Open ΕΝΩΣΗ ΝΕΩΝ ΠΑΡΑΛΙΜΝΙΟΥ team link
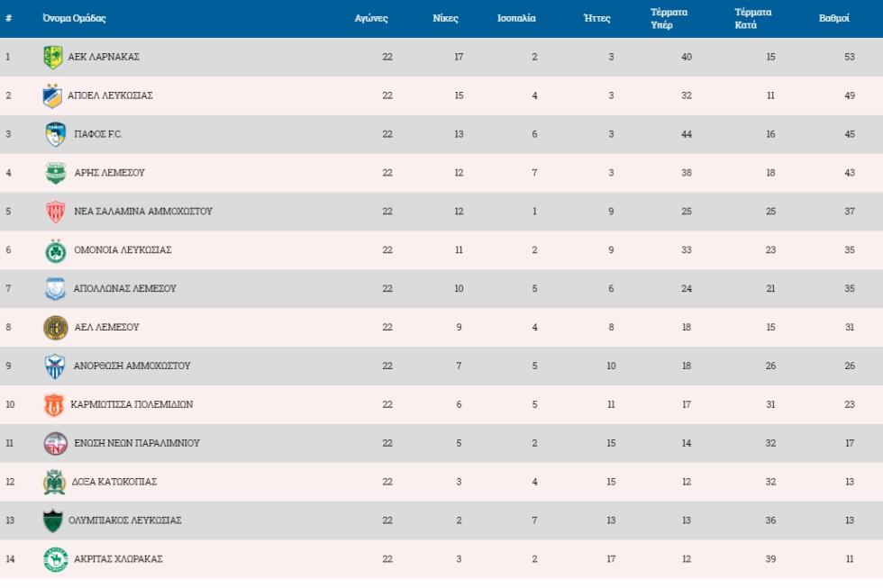 click(137, 443)
